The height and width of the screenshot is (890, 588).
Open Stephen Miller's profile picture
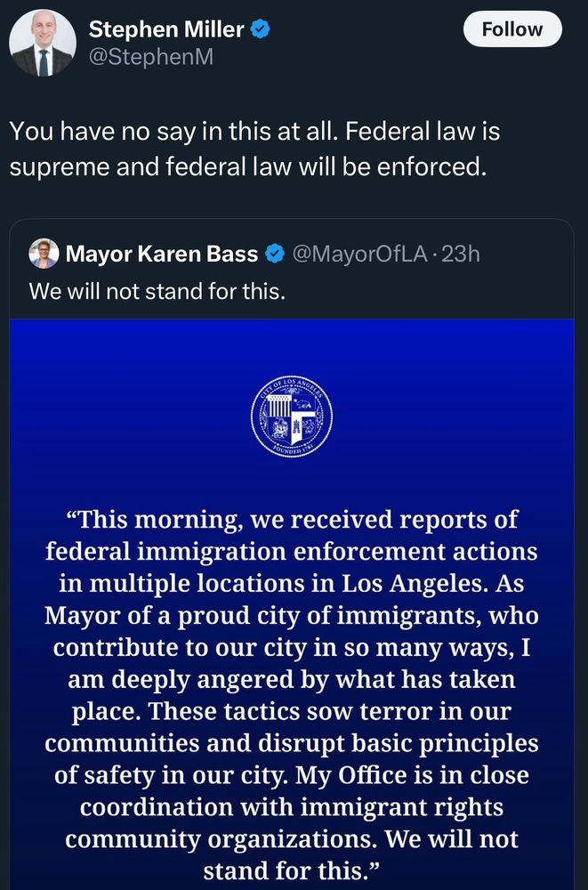43,43
